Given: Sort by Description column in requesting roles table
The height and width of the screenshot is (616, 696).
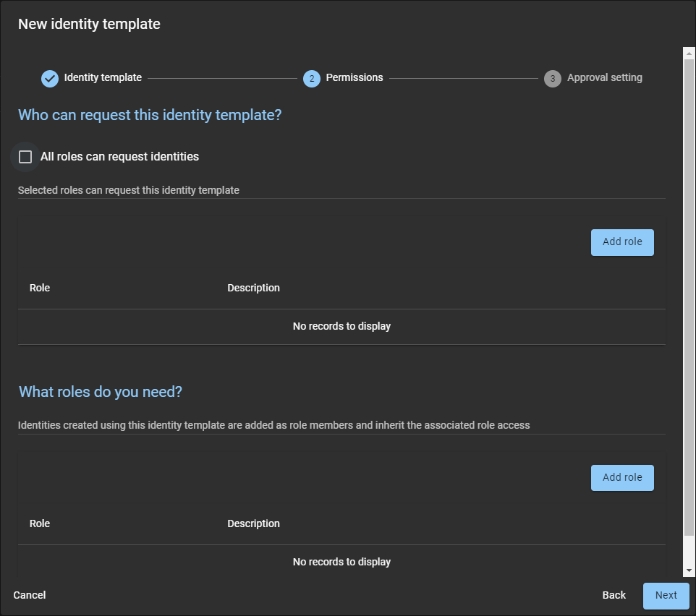Looking at the screenshot, I should (x=253, y=288).
